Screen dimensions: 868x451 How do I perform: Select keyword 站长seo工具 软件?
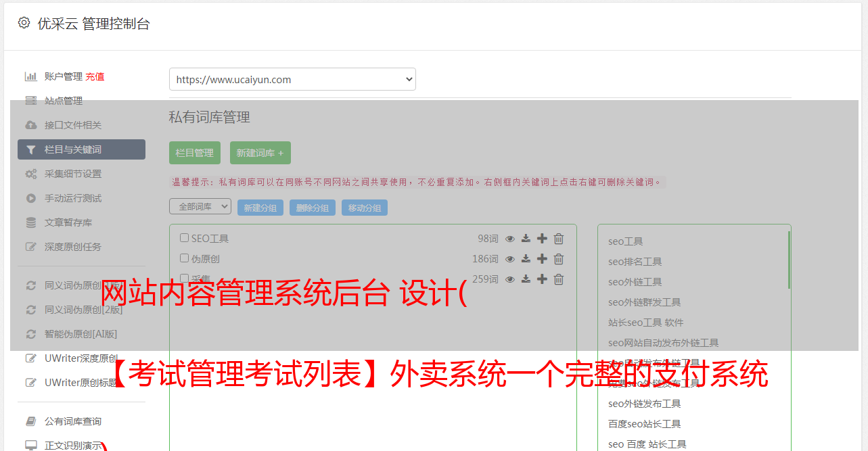pos(645,323)
